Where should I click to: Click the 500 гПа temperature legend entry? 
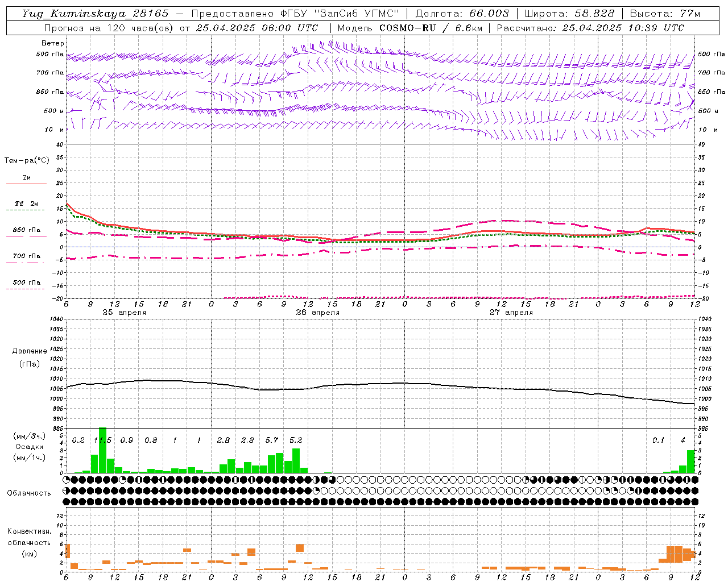(x=27, y=282)
